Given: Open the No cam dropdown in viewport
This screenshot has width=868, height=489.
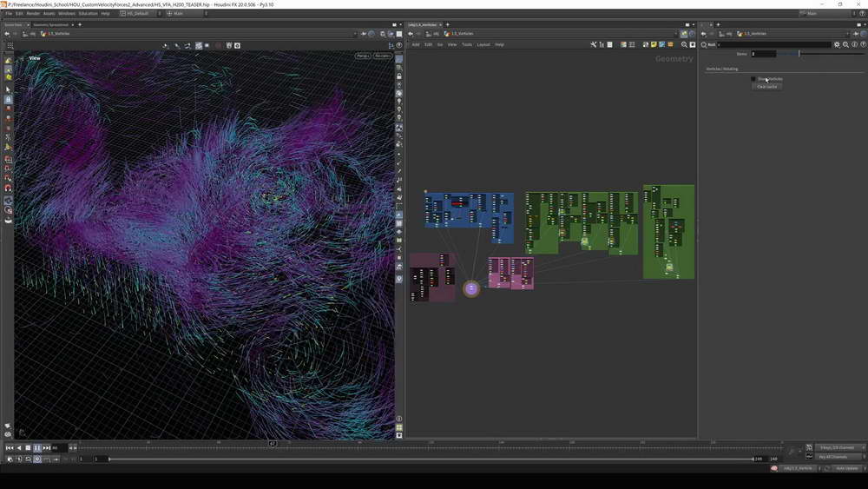Looking at the screenshot, I should [x=382, y=56].
